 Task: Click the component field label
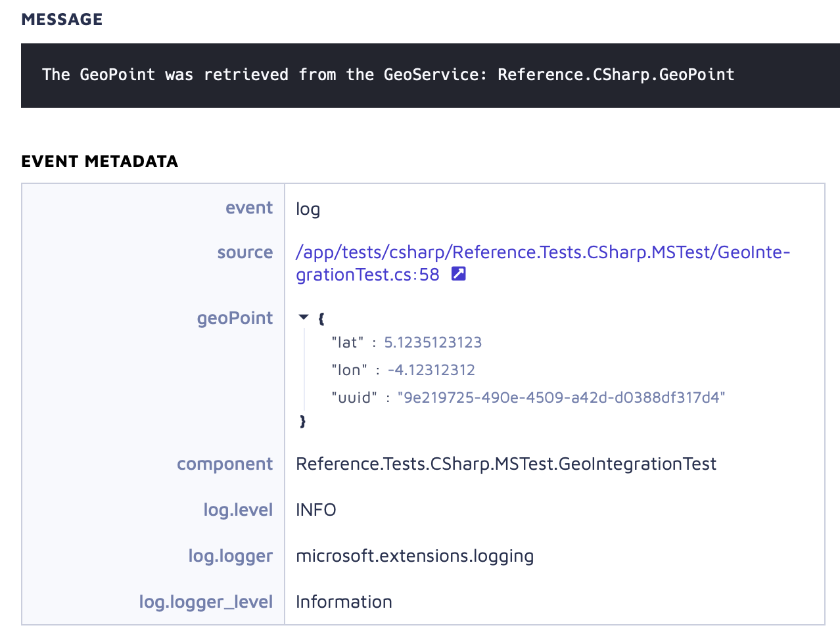tap(225, 463)
